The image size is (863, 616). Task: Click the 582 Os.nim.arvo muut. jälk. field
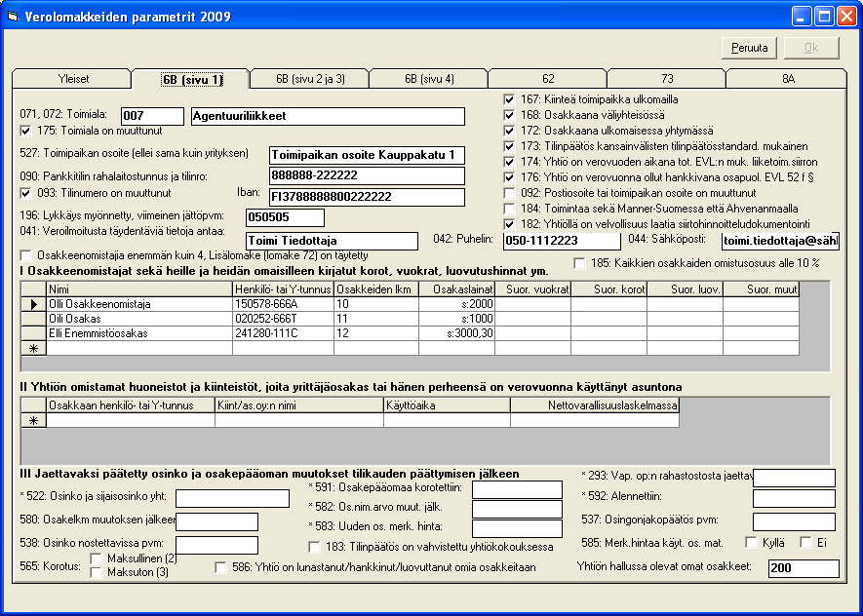click(x=518, y=509)
